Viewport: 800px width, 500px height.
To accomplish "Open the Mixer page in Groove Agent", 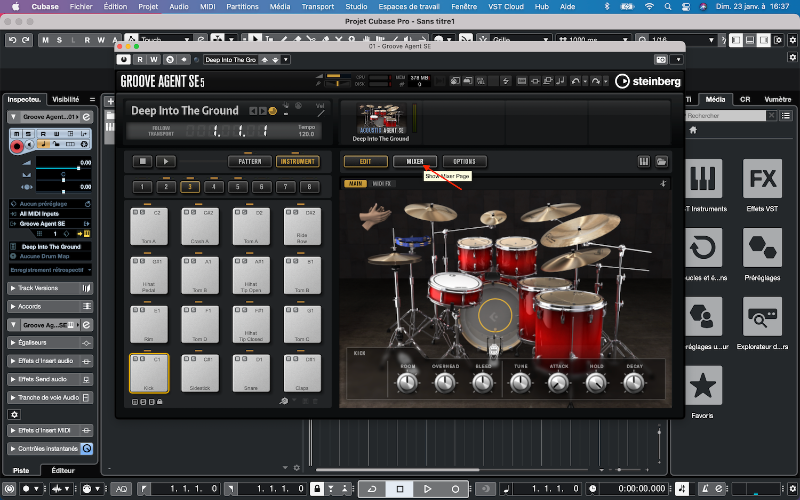I will point(415,162).
